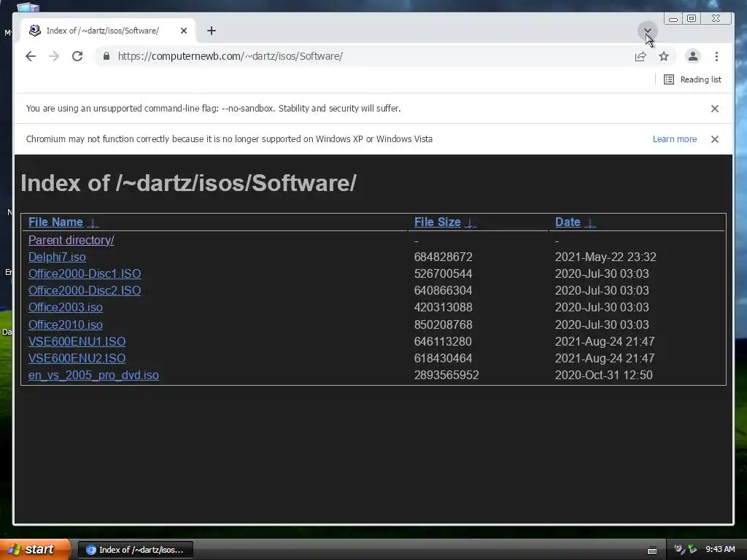Download Office2010.iso
Image resolution: width=747 pixels, height=560 pixels.
tap(65, 324)
